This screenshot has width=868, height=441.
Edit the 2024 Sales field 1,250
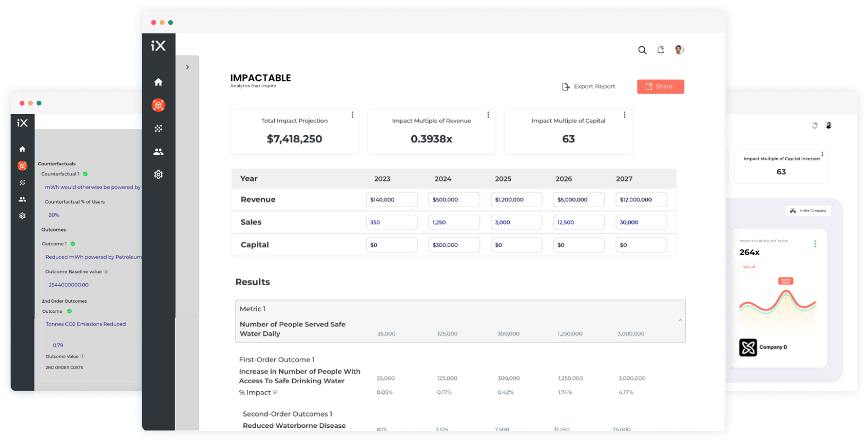[x=454, y=223]
